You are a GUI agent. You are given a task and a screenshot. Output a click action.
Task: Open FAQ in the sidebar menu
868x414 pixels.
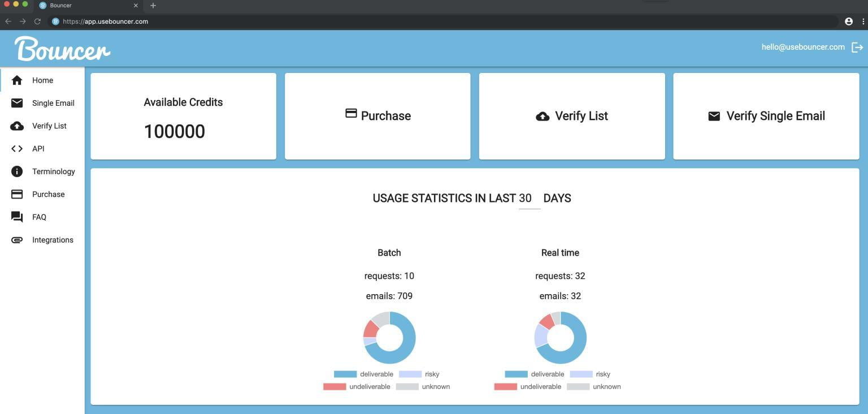click(x=42, y=217)
